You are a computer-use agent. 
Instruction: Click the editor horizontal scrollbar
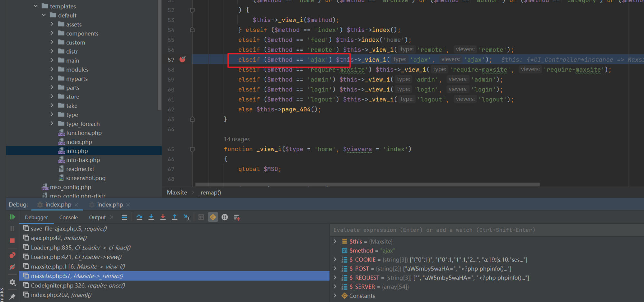[367, 185]
